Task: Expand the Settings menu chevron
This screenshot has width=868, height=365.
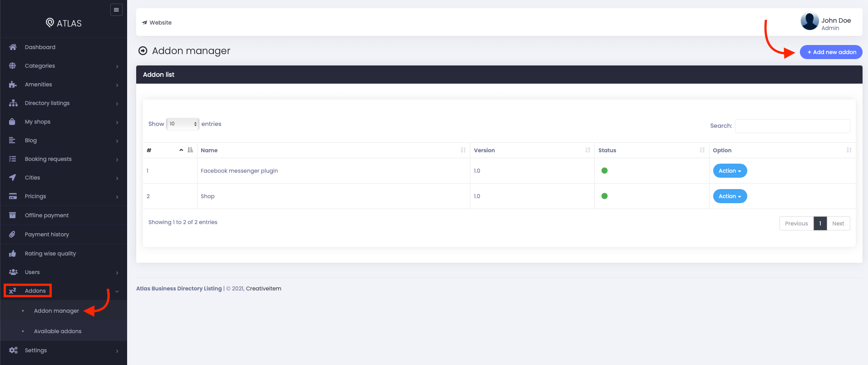Action: pos(117,351)
